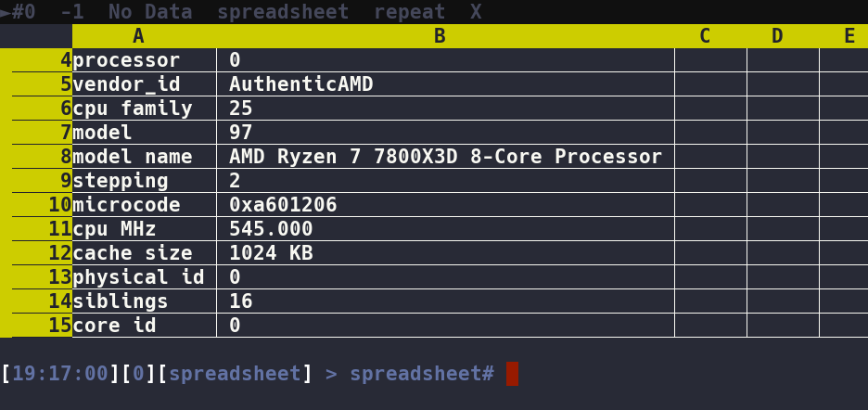The image size is (868, 410).
Task: Click the column E header
Action: tap(849, 36)
